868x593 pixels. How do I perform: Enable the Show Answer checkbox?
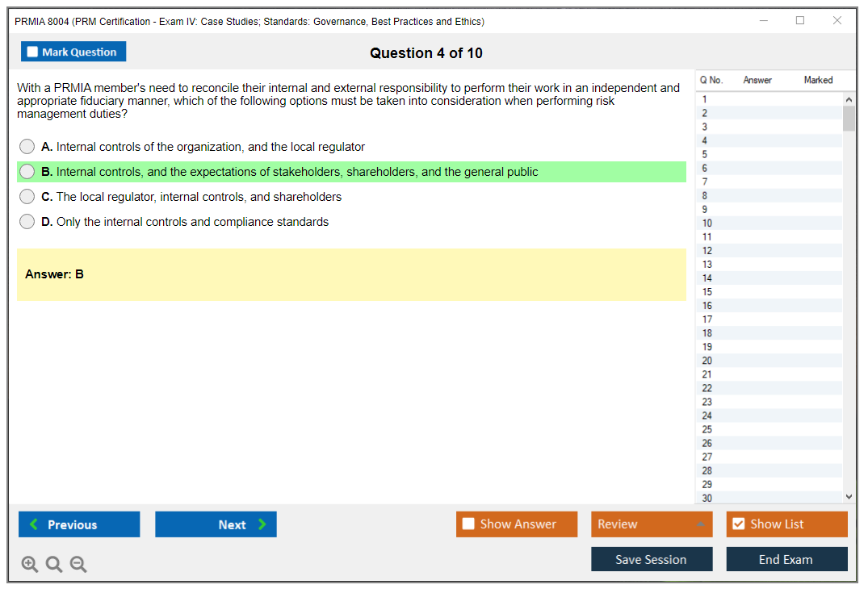coord(468,524)
